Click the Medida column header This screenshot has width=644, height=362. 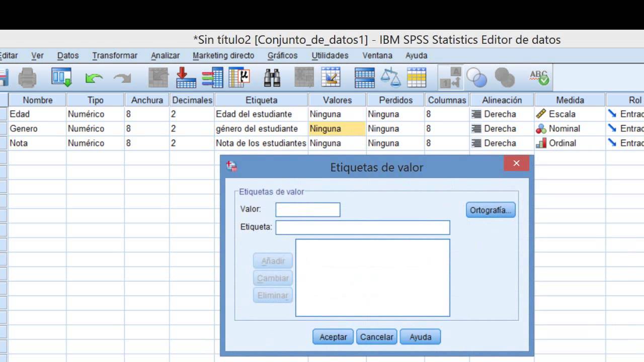coord(570,100)
